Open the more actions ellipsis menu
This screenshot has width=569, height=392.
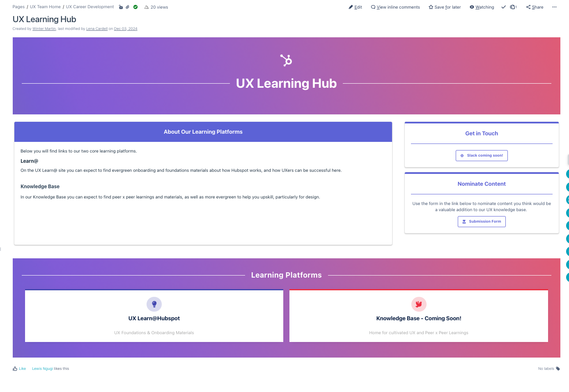554,7
